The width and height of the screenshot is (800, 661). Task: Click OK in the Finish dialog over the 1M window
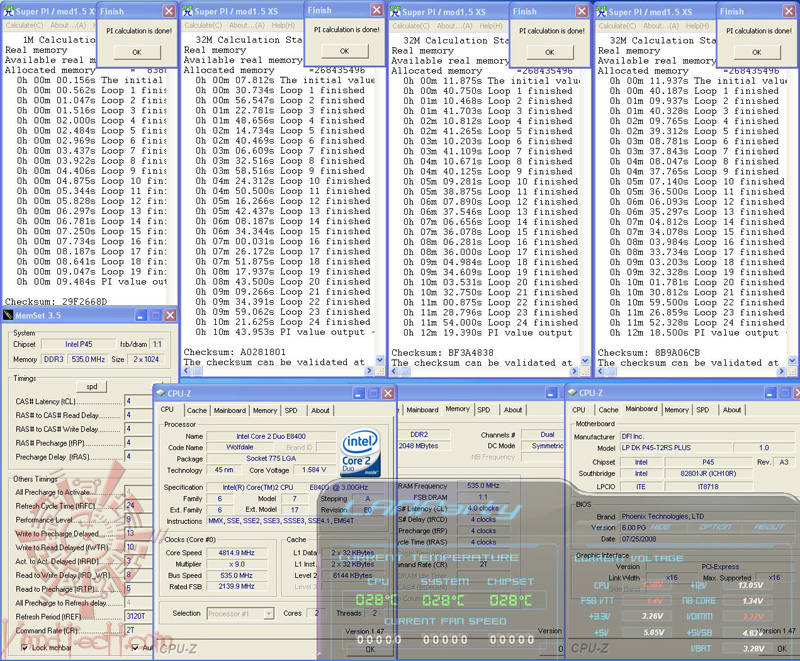coord(137,52)
